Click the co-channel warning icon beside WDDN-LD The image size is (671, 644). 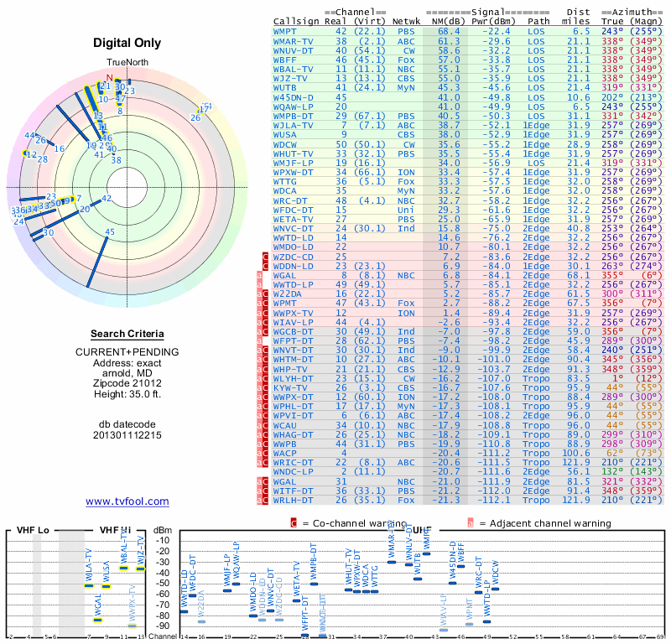click(x=265, y=266)
